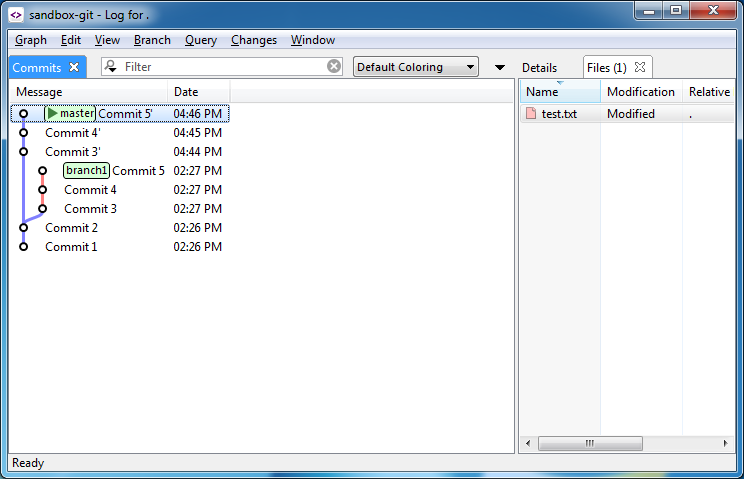Select the Commit 1 row
The width and height of the screenshot is (744, 479).
coord(71,247)
